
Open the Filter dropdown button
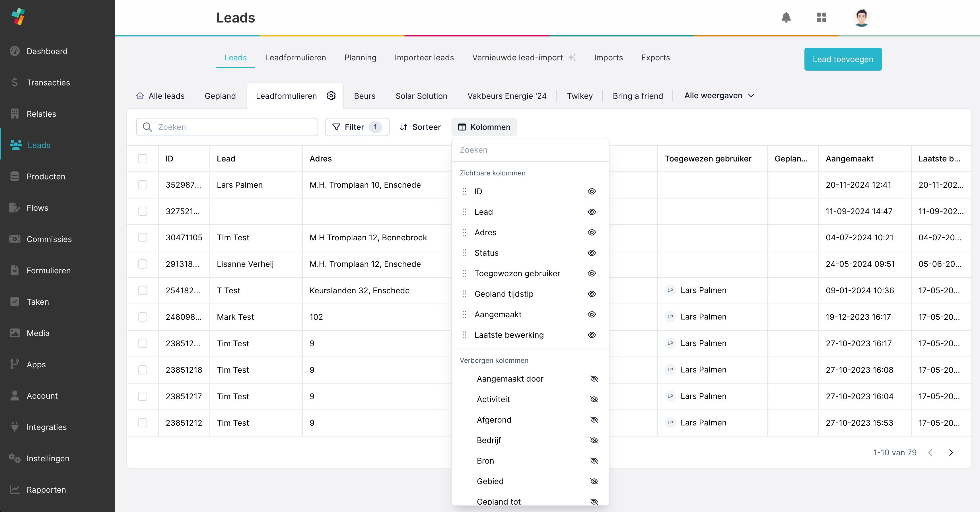(357, 127)
